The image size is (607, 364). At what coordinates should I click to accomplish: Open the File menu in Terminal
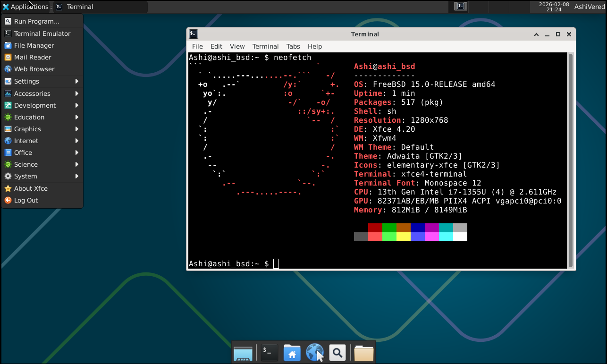pyautogui.click(x=197, y=46)
